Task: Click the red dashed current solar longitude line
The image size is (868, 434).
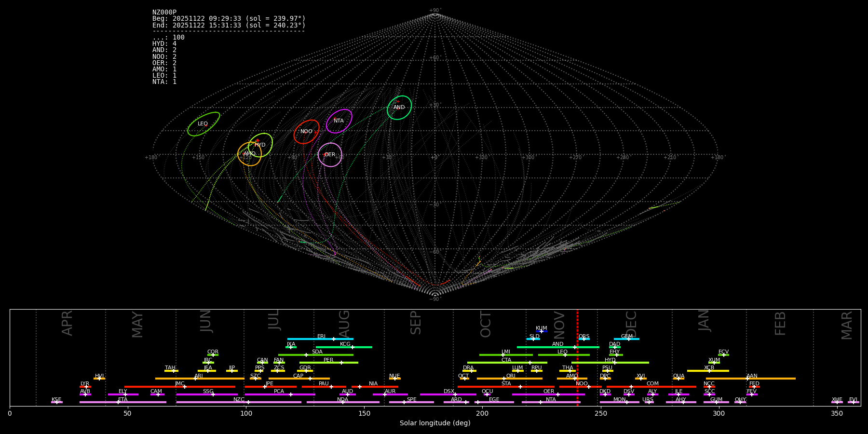Action: (577, 357)
